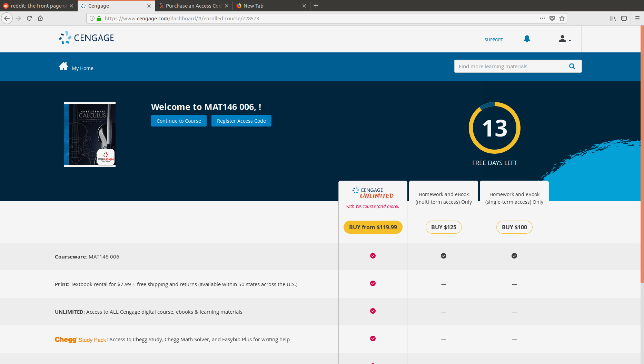Click the BUY $125 button
This screenshot has height=364, width=644.
tap(444, 227)
